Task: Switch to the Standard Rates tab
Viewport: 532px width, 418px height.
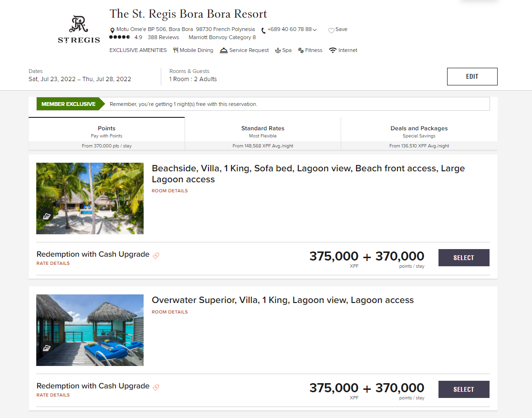Action: click(263, 132)
